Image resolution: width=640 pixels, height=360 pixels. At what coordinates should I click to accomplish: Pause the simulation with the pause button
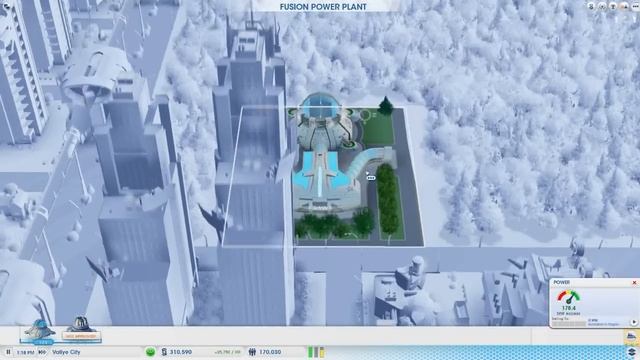click(x=8, y=352)
